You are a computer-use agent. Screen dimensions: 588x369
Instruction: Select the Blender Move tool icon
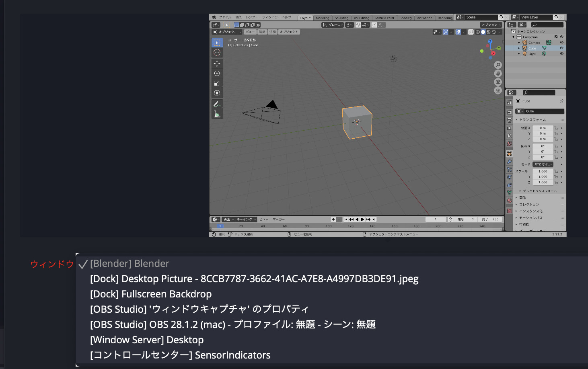tap(217, 64)
